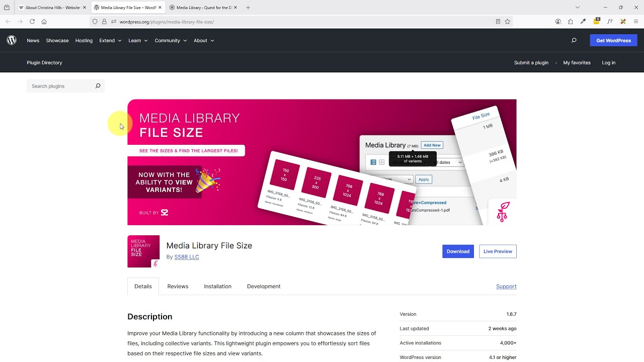
Task: Submit the plugin search magnifier icon
Action: pyautogui.click(x=98, y=86)
